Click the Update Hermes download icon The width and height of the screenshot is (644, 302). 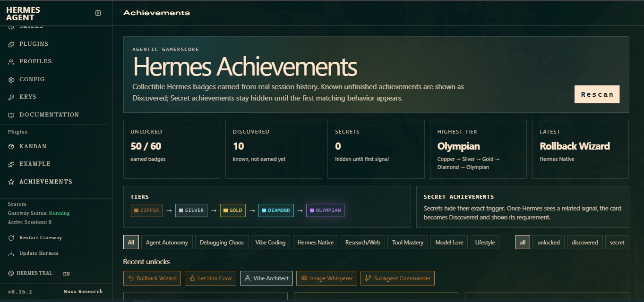pyautogui.click(x=11, y=254)
